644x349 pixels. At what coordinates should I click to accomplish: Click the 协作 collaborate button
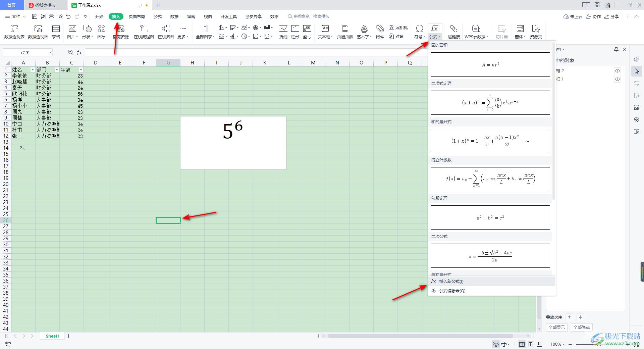click(x=593, y=16)
